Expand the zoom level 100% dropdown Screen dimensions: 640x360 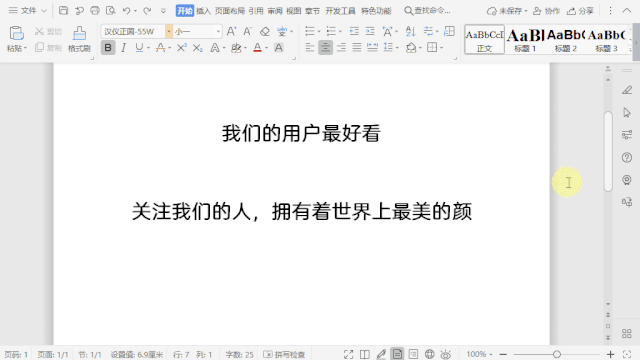[480, 354]
